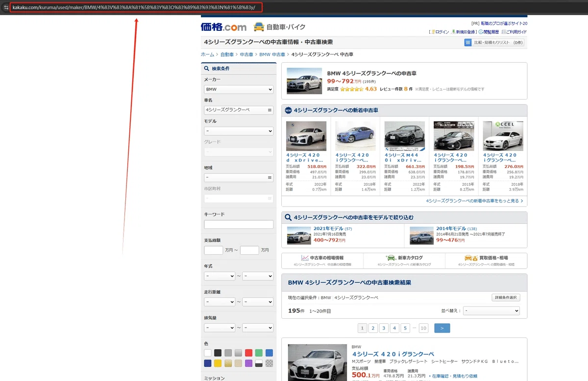Click the next page arrow button
This screenshot has width=588, height=381.
442,328
